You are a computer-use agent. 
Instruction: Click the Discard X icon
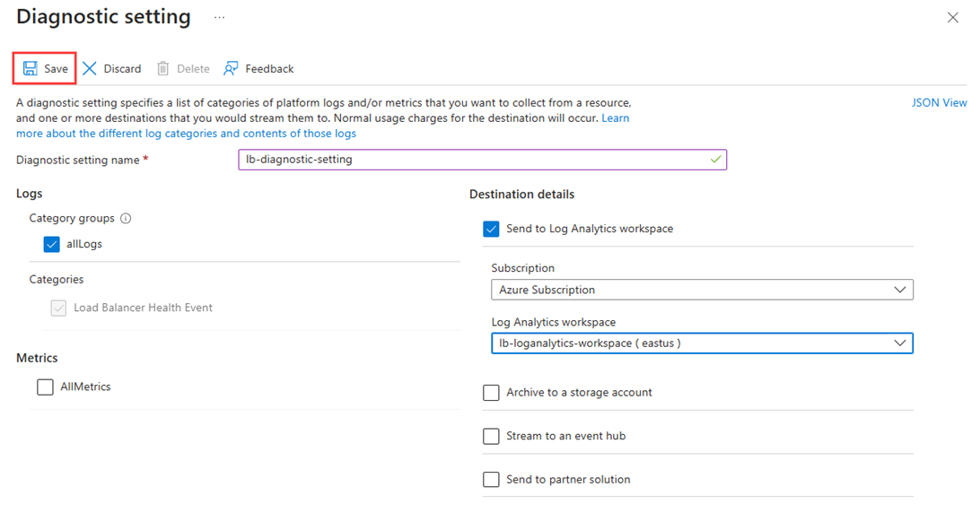coord(90,69)
